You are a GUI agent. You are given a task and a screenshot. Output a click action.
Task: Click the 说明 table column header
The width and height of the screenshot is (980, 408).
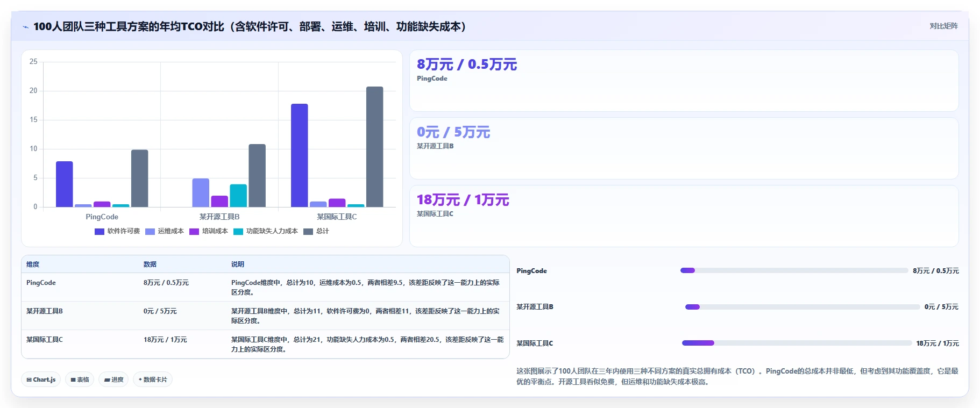coord(238,264)
